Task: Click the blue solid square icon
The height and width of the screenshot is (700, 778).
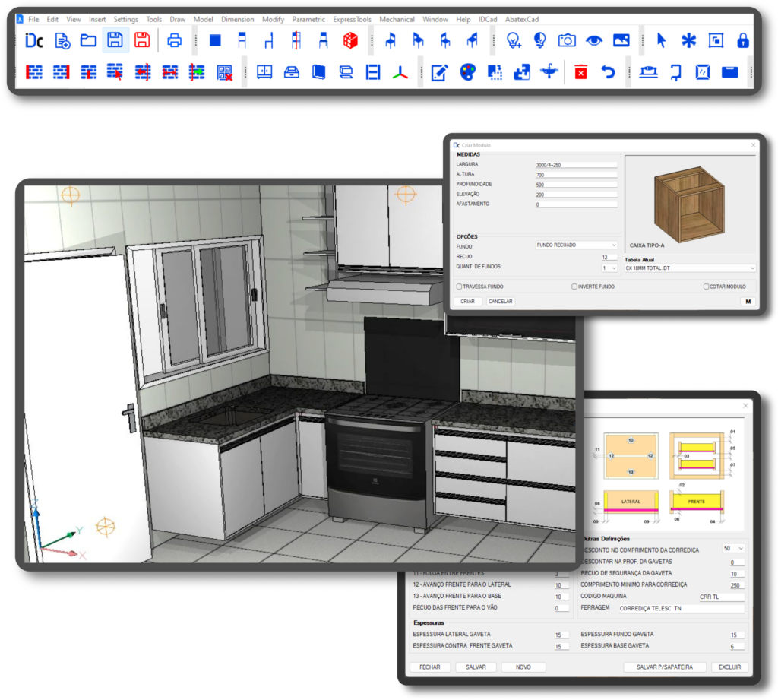Action: (x=215, y=40)
